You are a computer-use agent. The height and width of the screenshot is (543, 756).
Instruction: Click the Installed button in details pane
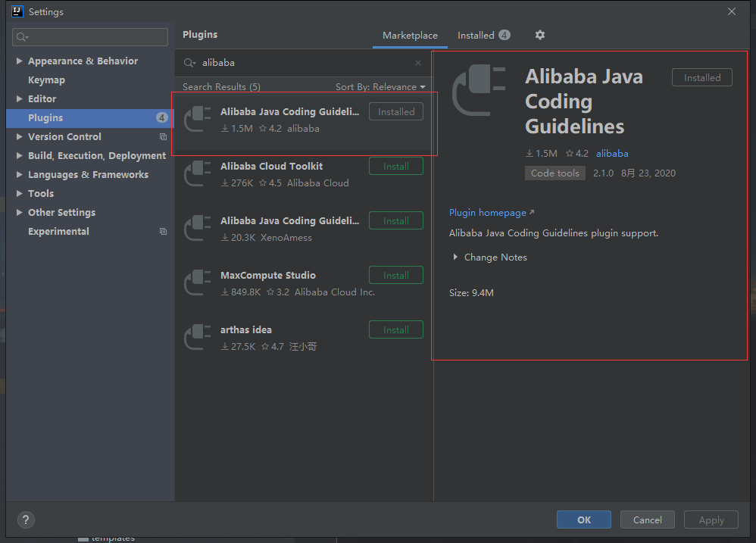[702, 77]
